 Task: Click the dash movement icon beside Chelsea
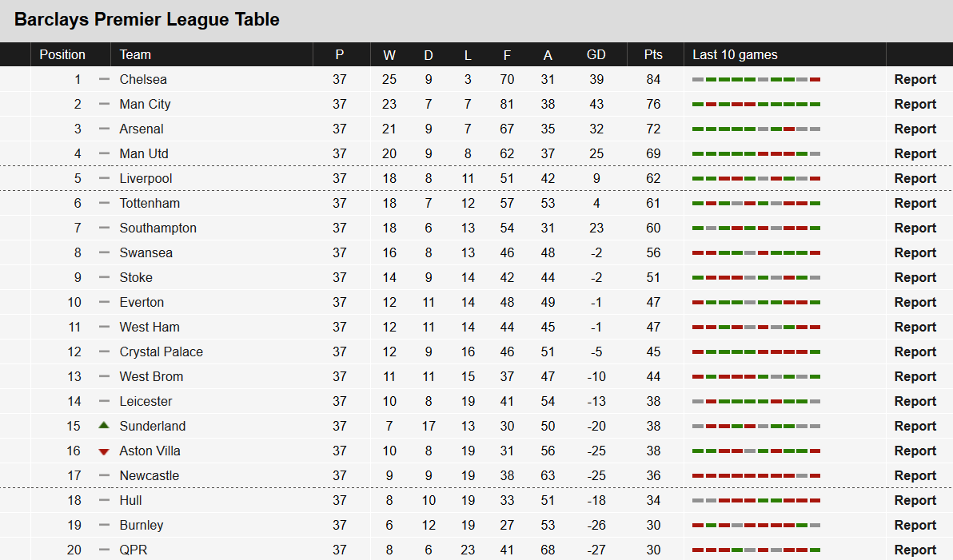[x=103, y=79]
